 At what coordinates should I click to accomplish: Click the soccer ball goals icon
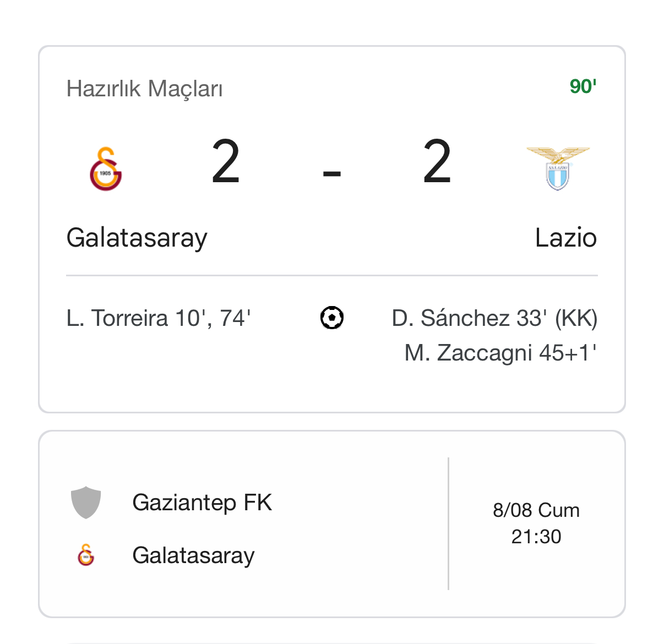pos(332,318)
